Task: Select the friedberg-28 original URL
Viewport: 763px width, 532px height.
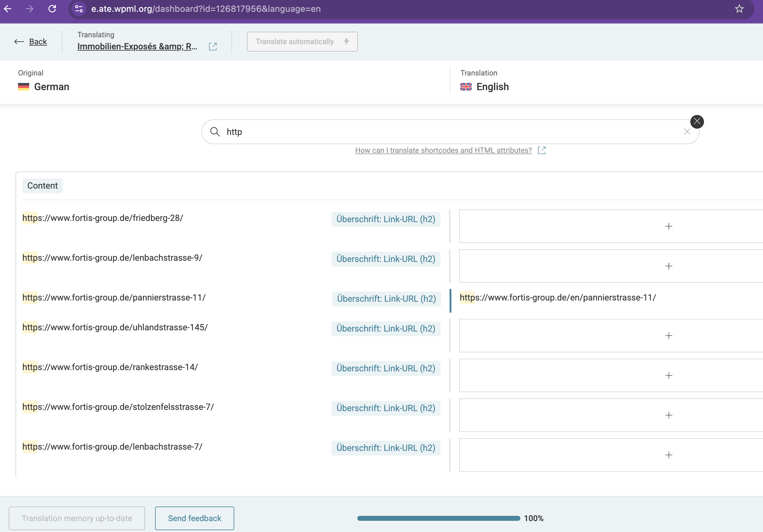Action: point(103,218)
